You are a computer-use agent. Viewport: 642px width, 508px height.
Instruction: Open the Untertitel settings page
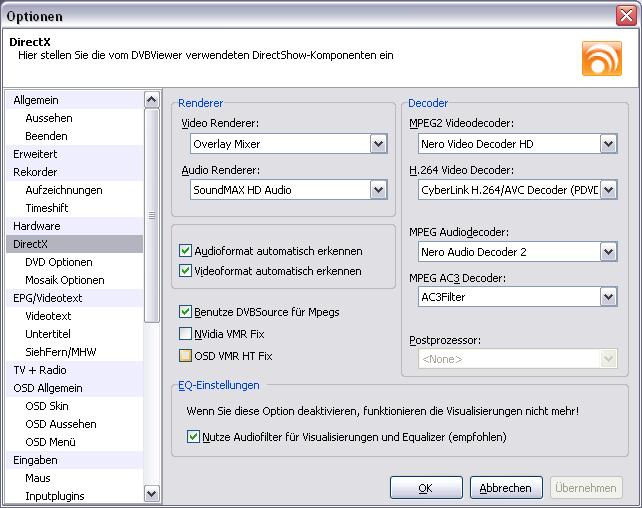[x=75, y=334]
